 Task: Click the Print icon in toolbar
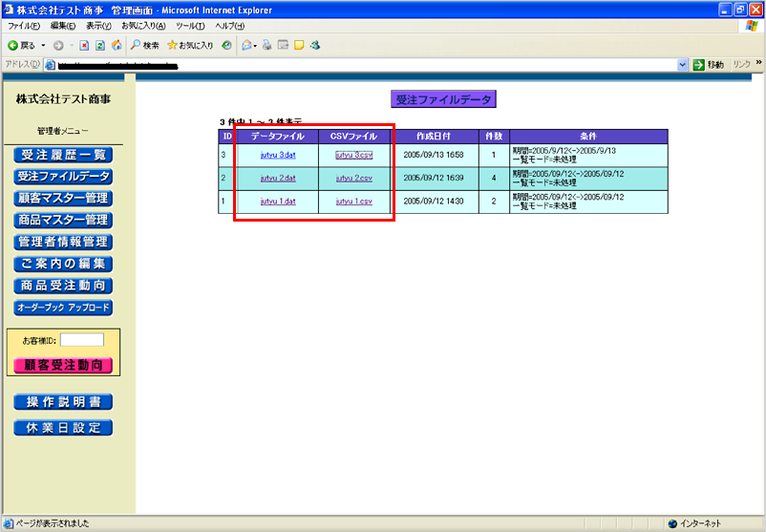tap(267, 45)
